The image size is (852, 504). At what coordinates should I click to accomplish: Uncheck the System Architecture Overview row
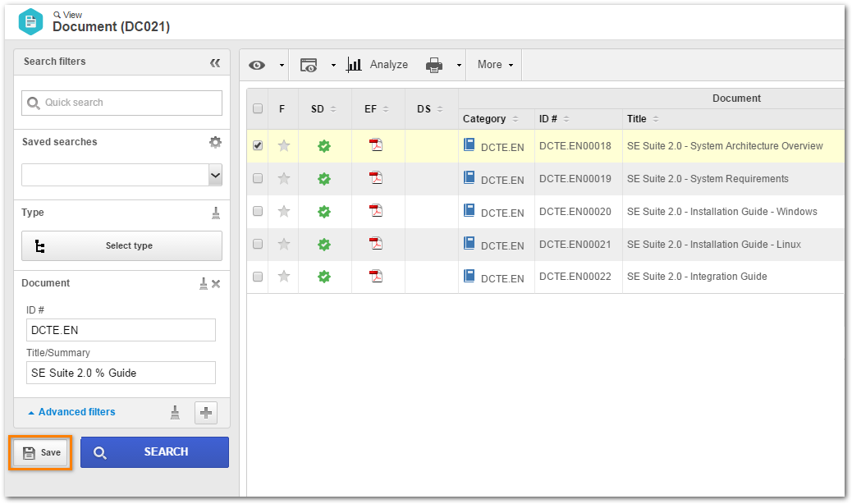tap(258, 145)
